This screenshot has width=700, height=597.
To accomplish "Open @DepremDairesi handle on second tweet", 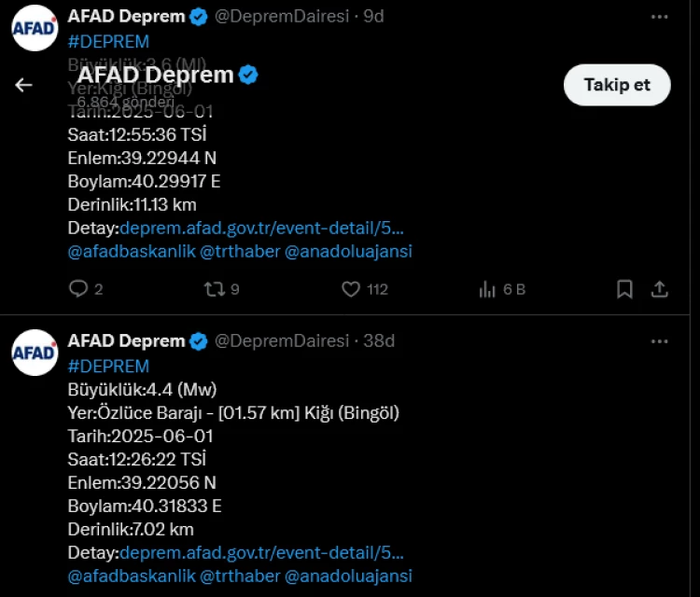I will [x=282, y=341].
